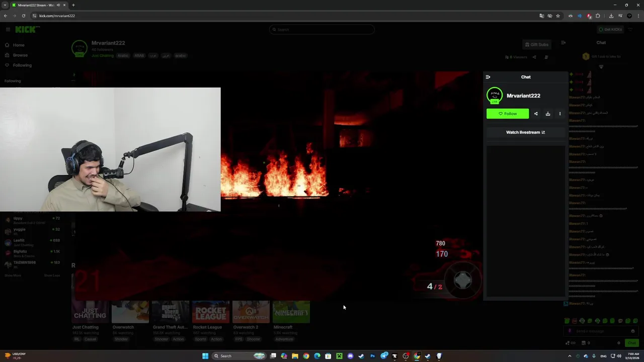Expand sidebar list with Show More
The height and width of the screenshot is (362, 644).
tap(13, 276)
